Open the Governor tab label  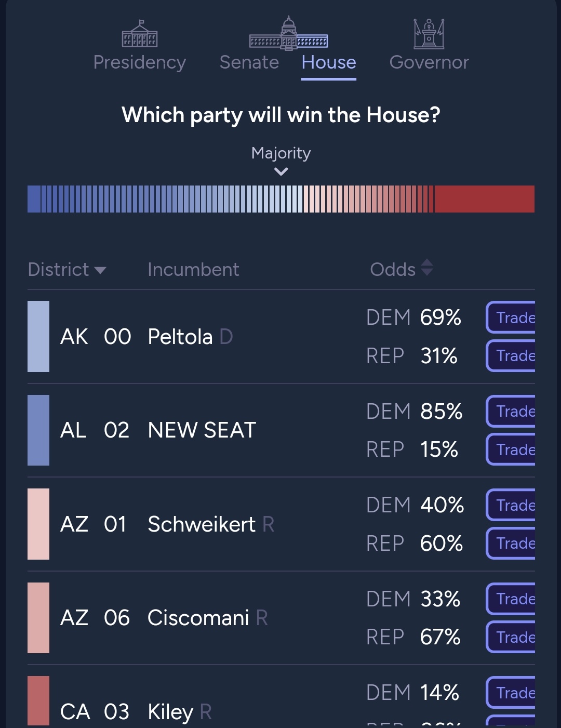tap(429, 62)
